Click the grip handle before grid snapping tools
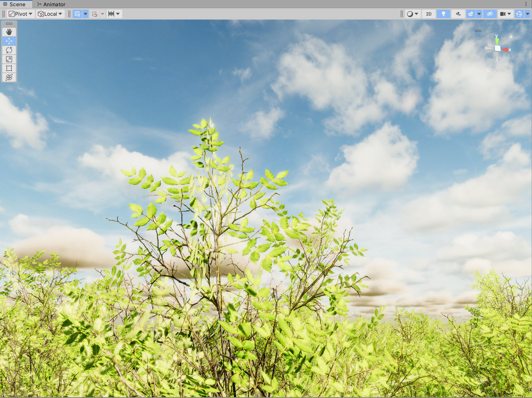This screenshot has width=532, height=398. [69, 14]
